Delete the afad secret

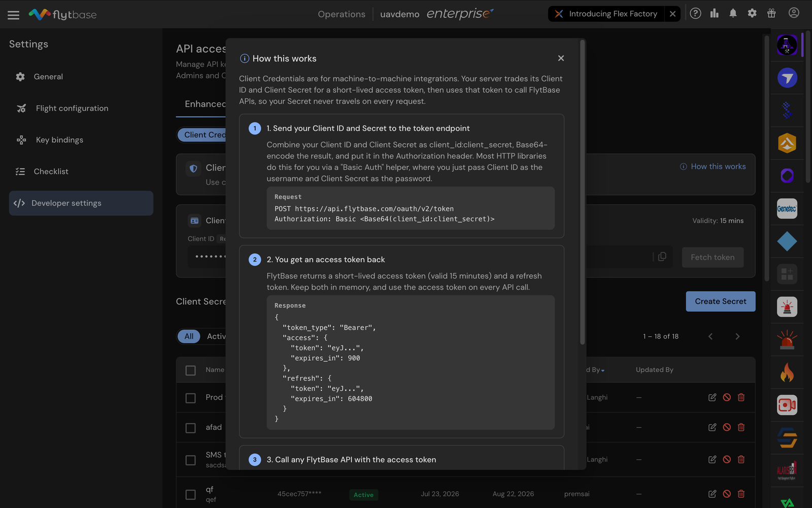[x=741, y=427]
